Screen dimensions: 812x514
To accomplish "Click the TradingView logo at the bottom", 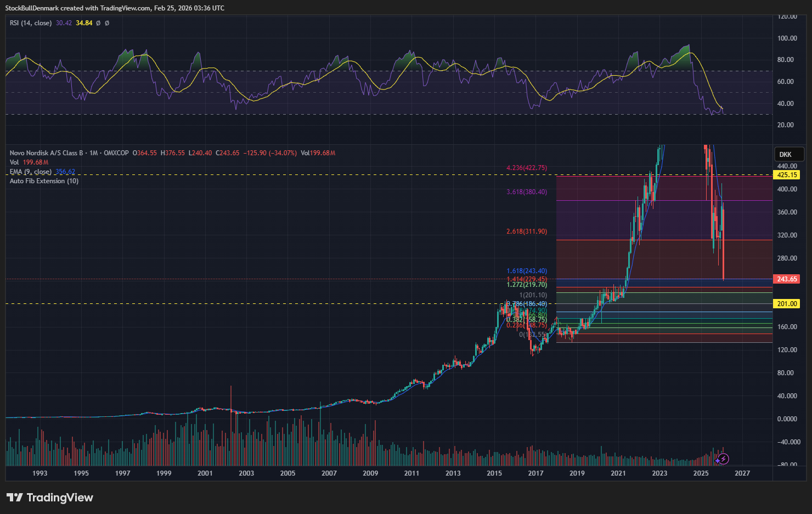I will coord(50,498).
